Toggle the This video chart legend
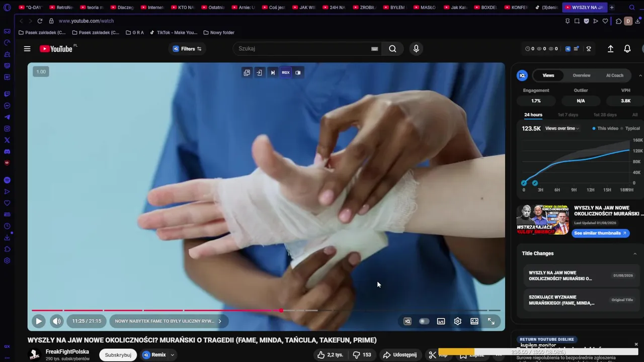Viewport: 644px width, 362px height. point(605,129)
